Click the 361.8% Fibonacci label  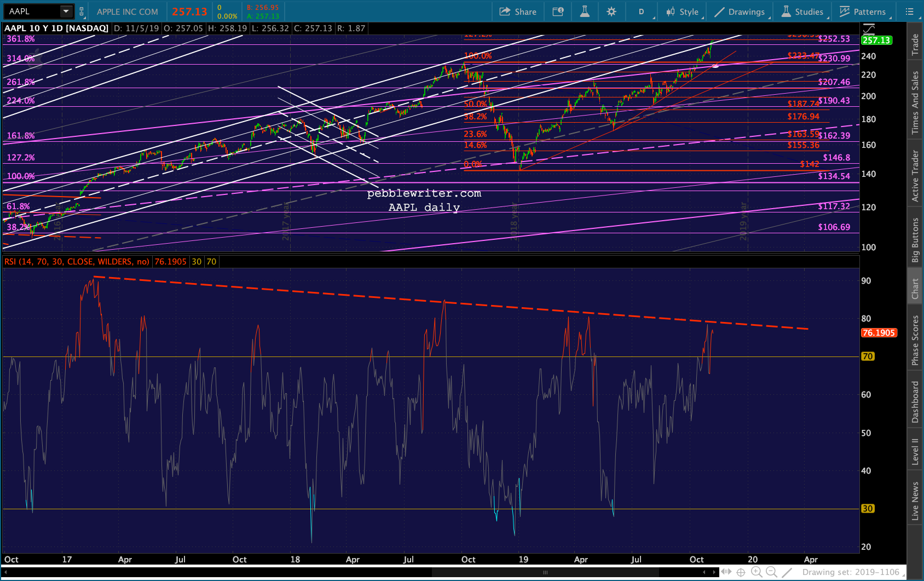(21, 39)
